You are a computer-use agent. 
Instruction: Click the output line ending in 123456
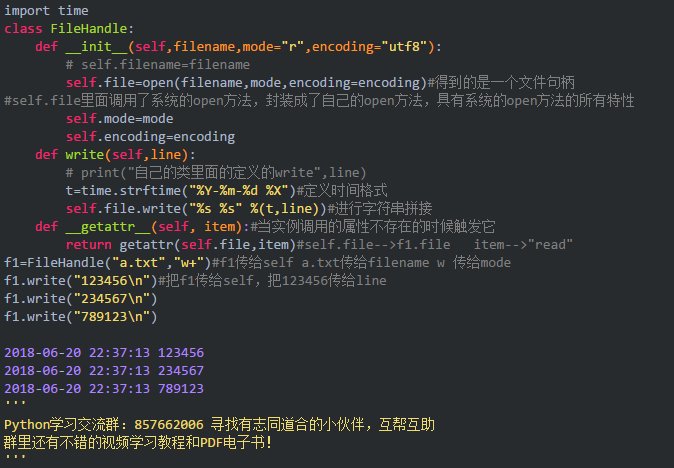click(x=104, y=353)
